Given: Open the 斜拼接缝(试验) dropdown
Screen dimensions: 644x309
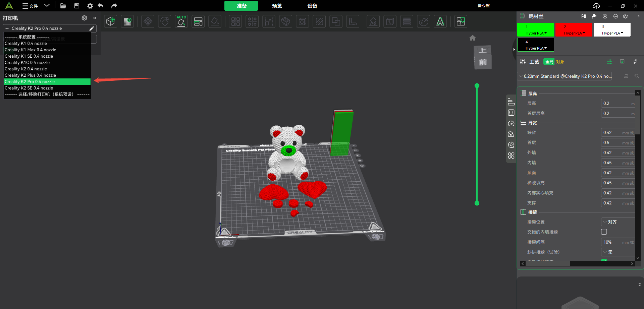Looking at the screenshot, I should [x=618, y=252].
